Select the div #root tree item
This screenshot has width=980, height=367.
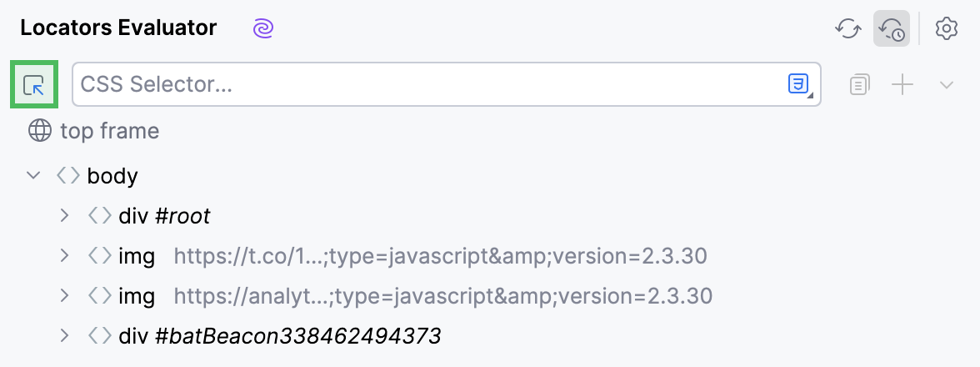pyautogui.click(x=164, y=216)
